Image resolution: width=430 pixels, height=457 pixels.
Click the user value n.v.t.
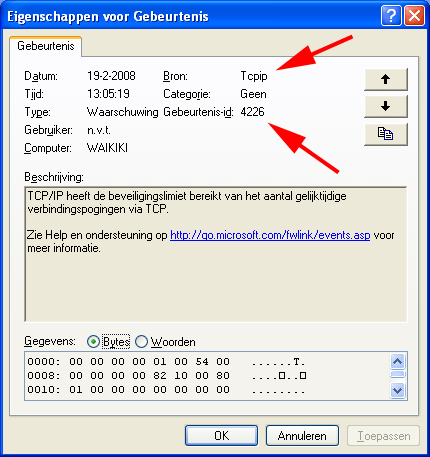(99, 130)
